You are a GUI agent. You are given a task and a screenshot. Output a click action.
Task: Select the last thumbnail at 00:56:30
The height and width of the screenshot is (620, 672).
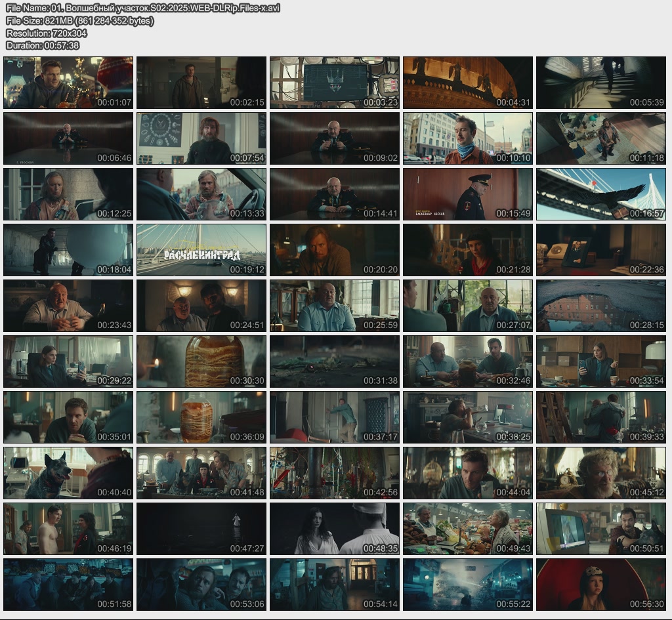coord(600,585)
